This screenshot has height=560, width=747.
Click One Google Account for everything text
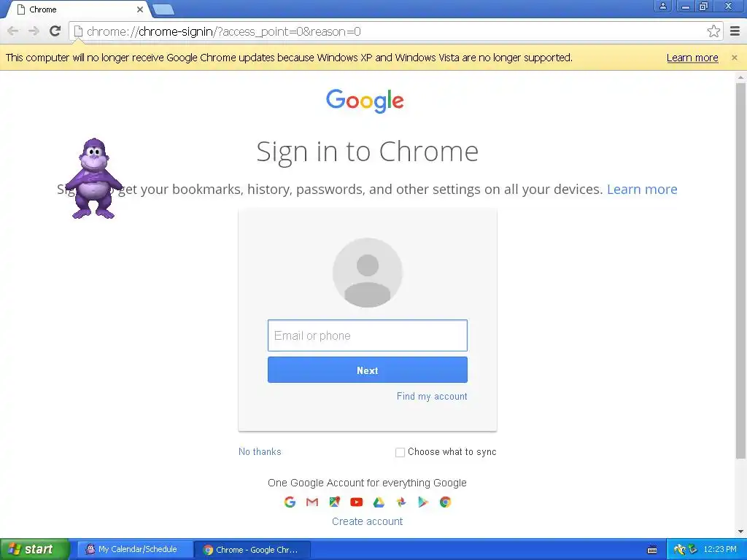[368, 483]
